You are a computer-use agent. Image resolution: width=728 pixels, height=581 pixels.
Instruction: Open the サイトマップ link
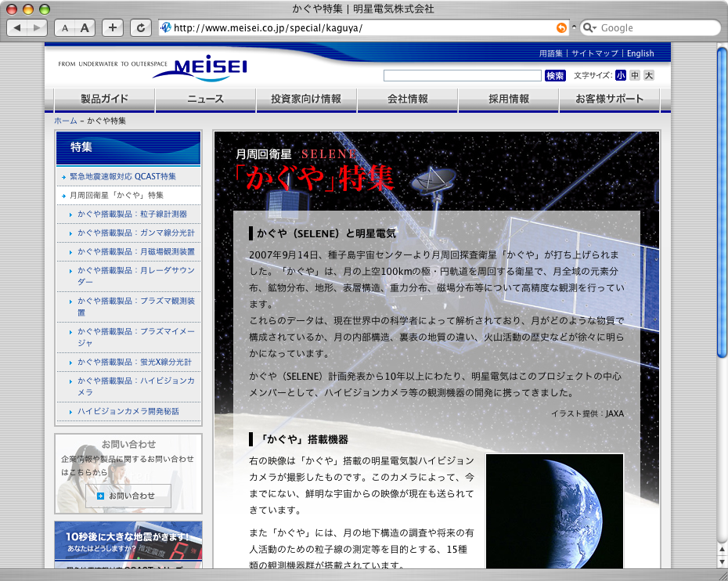tap(595, 53)
